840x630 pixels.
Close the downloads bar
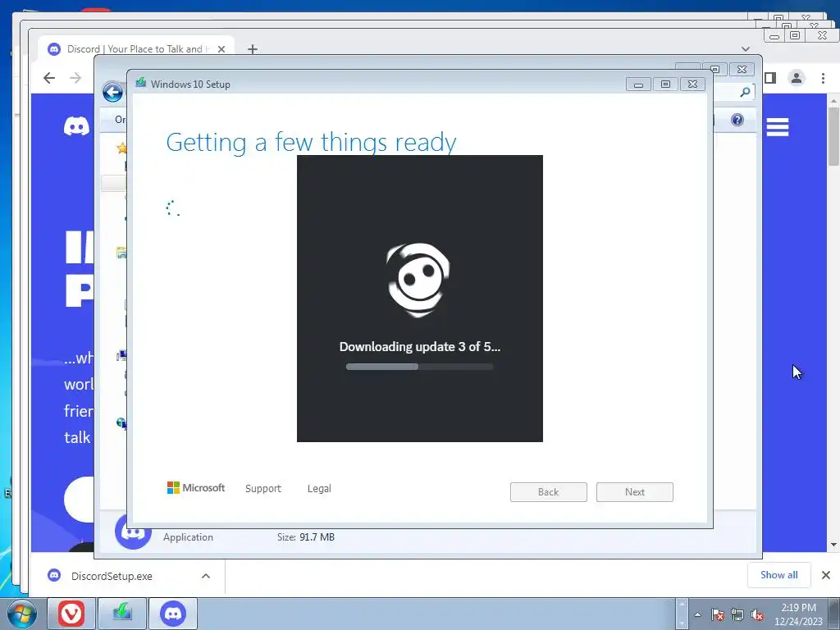[826, 575]
